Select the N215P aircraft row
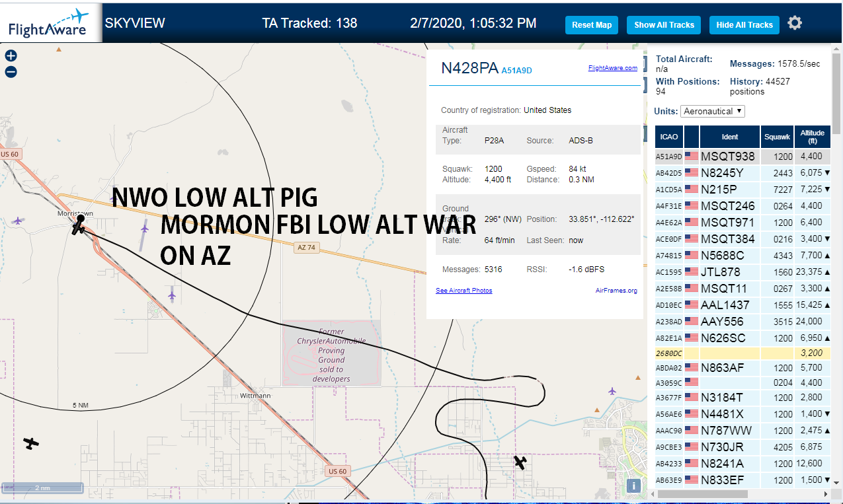This screenshot has width=843, height=504. point(743,190)
